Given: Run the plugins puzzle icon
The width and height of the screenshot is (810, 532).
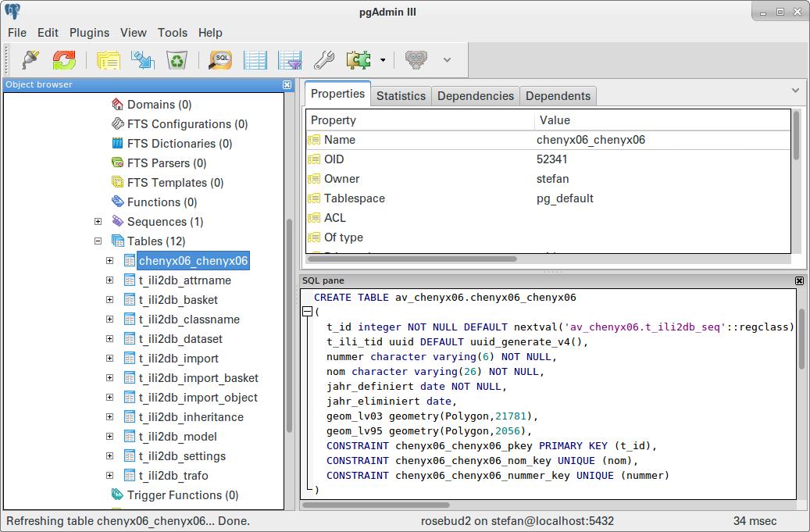Looking at the screenshot, I should [359, 60].
